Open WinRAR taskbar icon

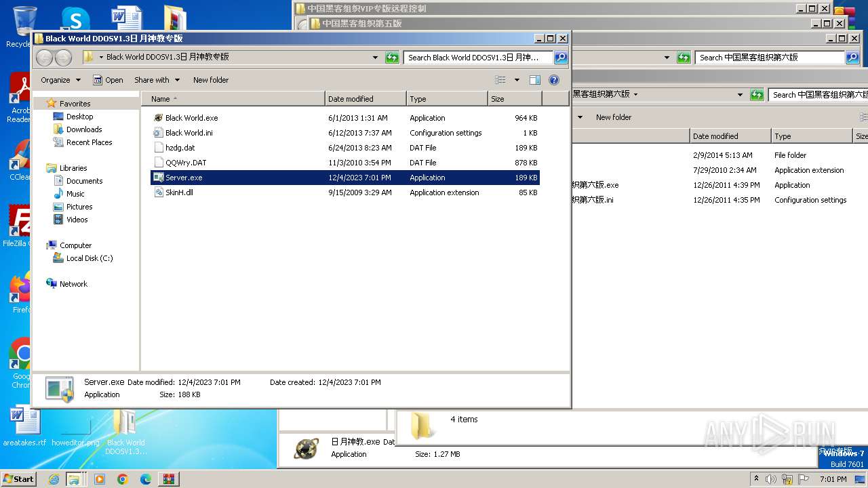169,479
